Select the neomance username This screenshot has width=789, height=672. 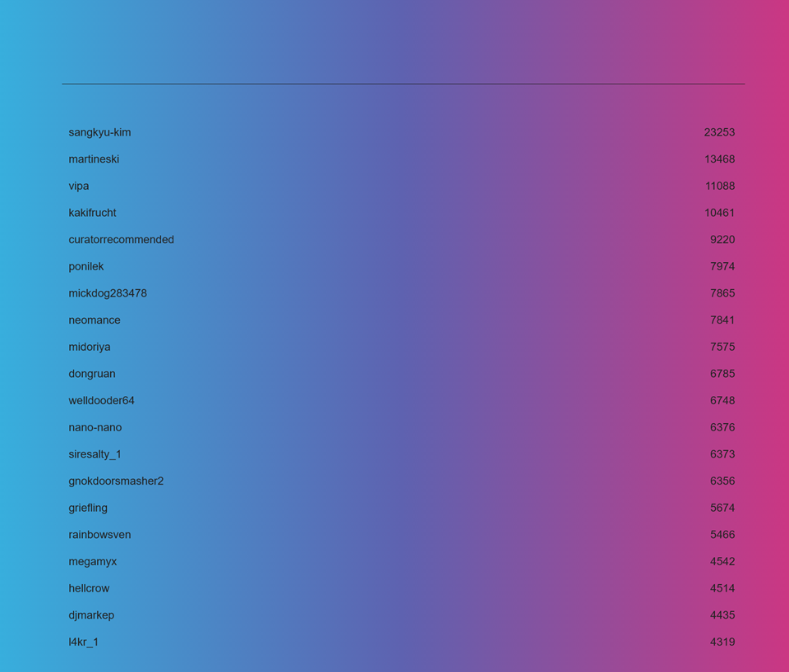(95, 320)
